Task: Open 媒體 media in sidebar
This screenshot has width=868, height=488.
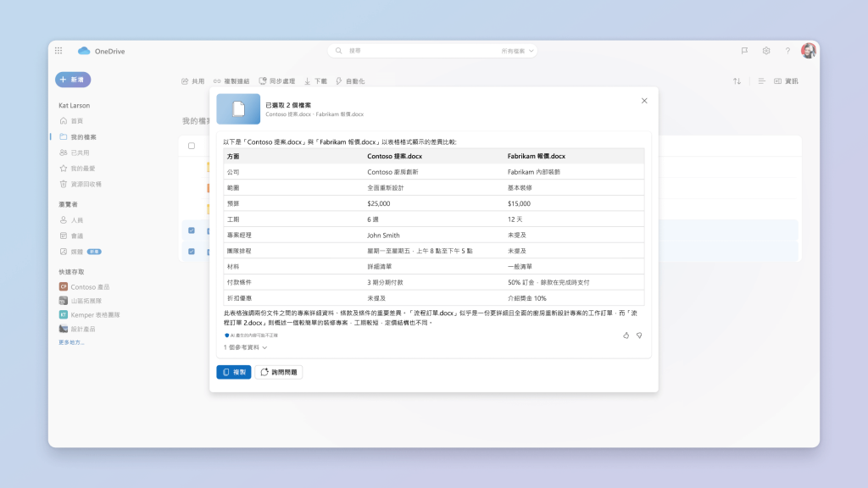Action: click(81, 252)
